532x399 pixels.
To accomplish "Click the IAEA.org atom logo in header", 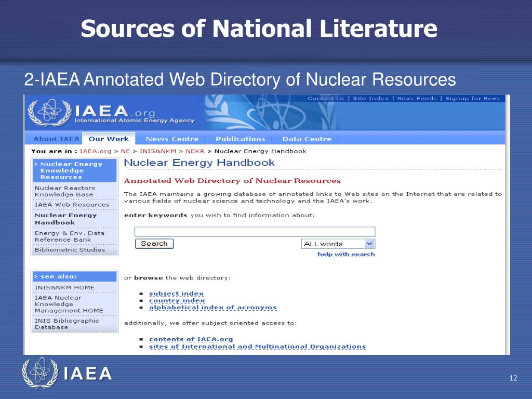I will [x=50, y=112].
